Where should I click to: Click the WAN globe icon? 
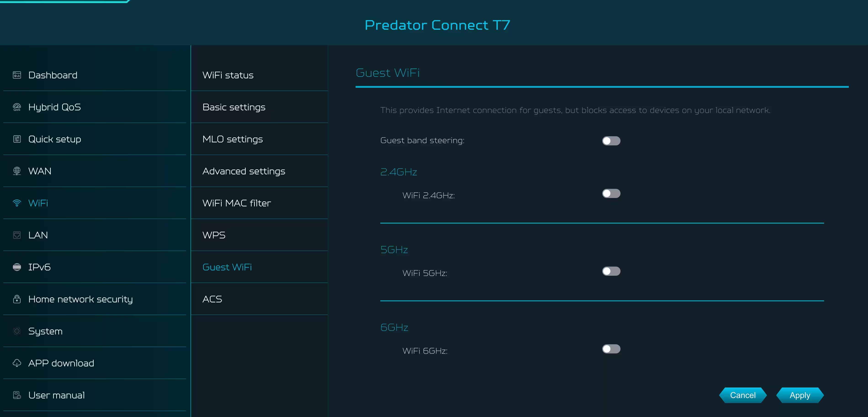pyautogui.click(x=17, y=171)
